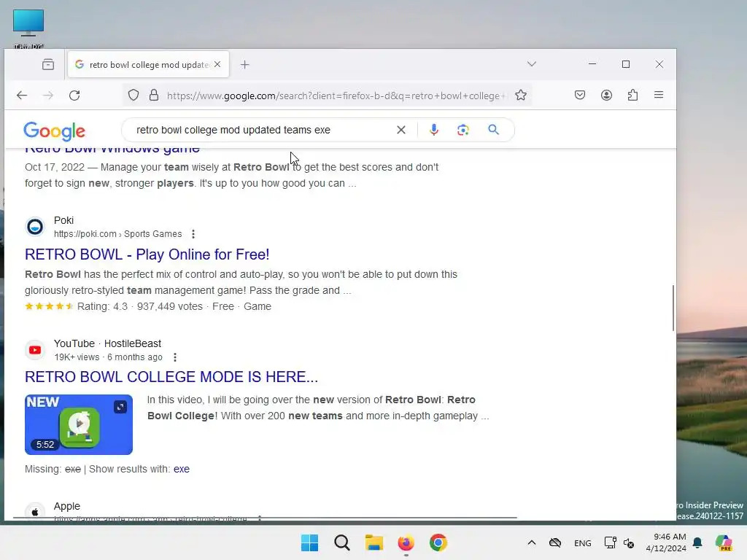Image resolution: width=747 pixels, height=560 pixels.
Task: Click 'Rating: 4.3' text on Poki result
Action: [102, 306]
